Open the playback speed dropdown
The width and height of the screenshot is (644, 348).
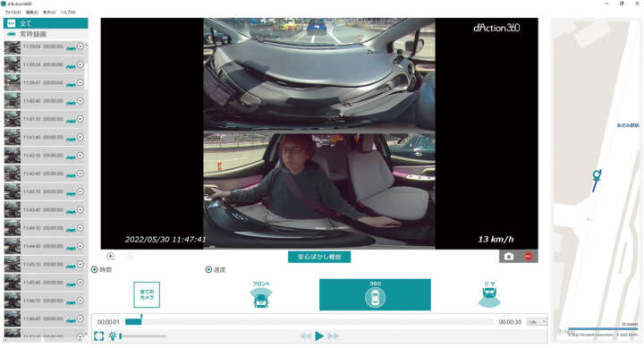[537, 322]
